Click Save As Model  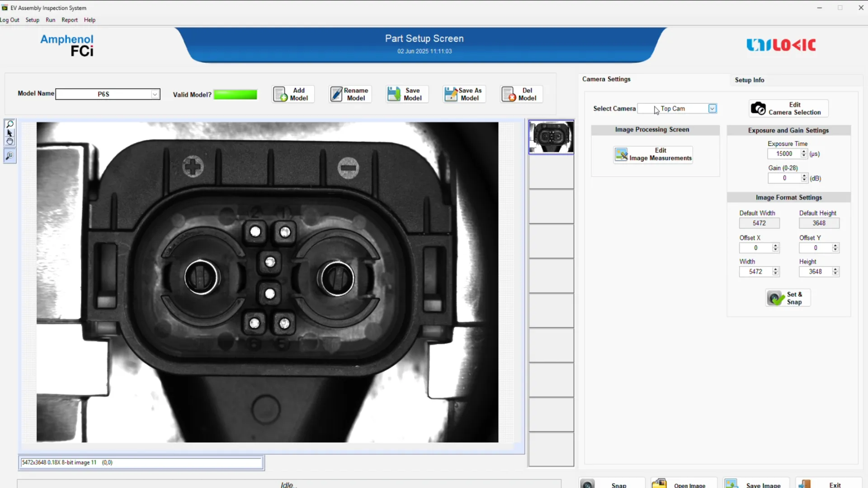[464, 94]
